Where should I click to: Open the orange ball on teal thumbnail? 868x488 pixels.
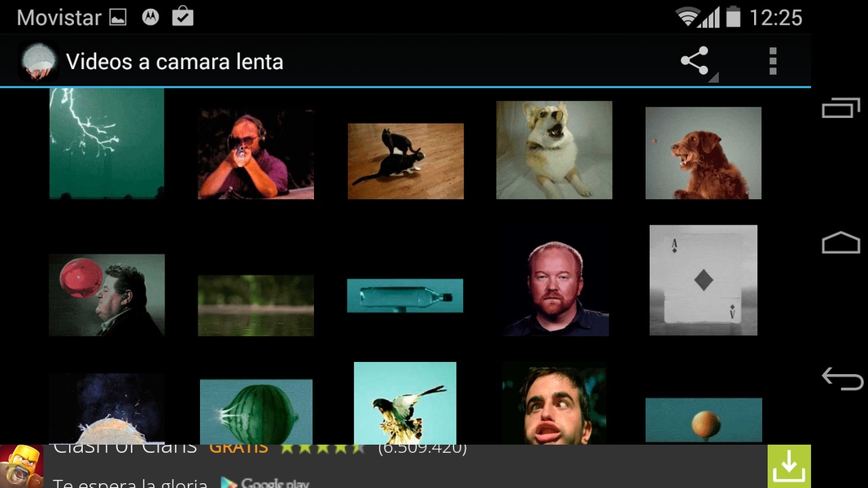pyautogui.click(x=704, y=420)
